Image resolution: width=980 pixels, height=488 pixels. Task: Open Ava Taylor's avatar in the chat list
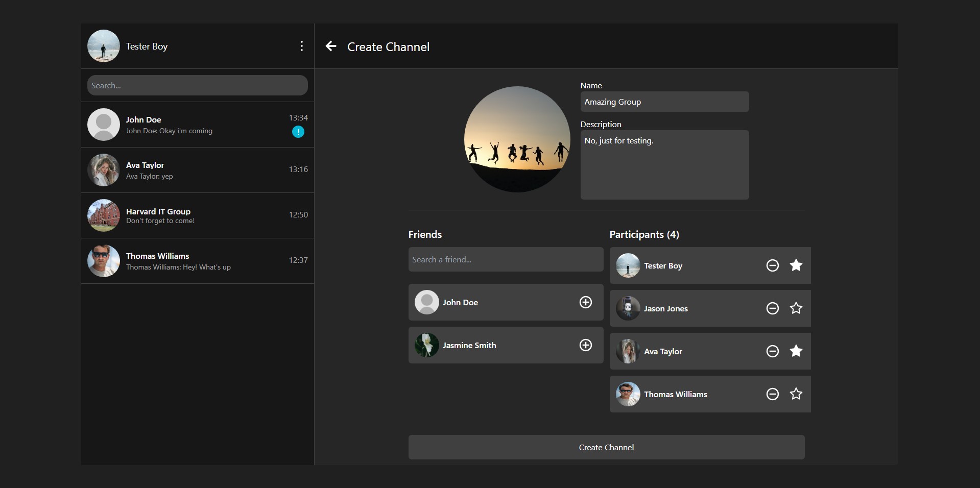pyautogui.click(x=104, y=170)
